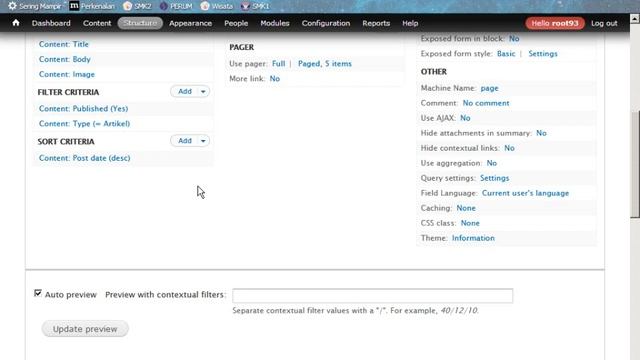The image size is (640, 360).
Task: Change Field Language Current user's language
Action: (x=525, y=193)
